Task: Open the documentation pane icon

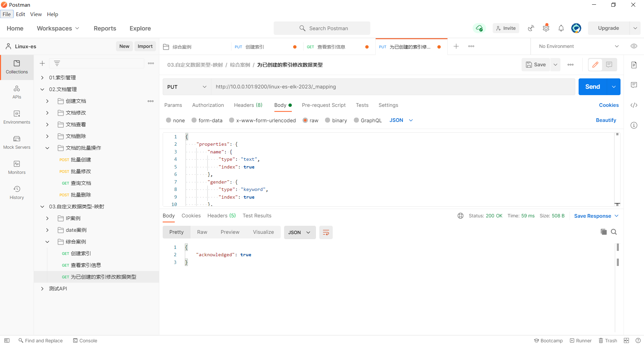Action: click(x=634, y=65)
